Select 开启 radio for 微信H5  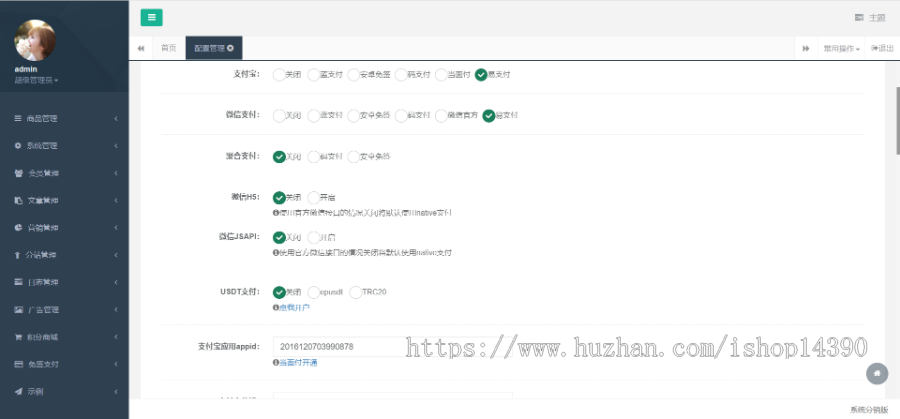[313, 198]
